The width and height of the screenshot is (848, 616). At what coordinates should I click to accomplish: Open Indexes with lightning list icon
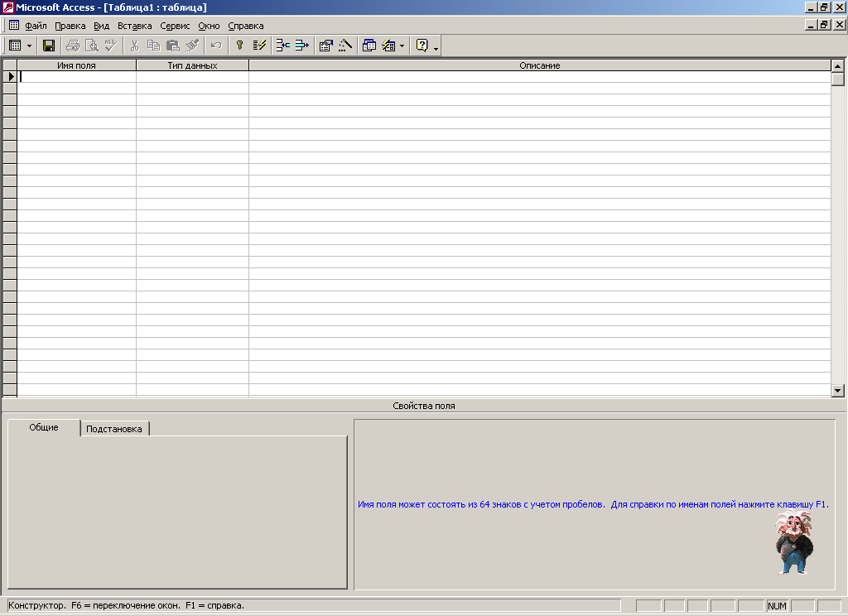pos(259,46)
